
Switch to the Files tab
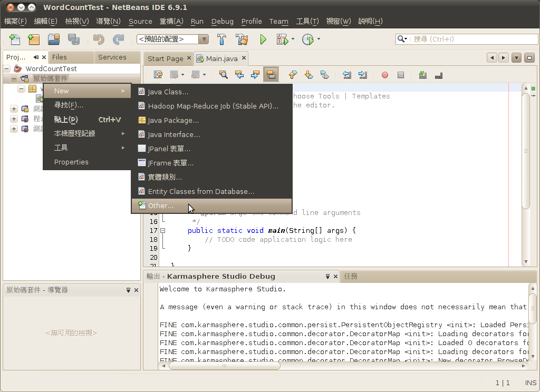tap(71, 57)
